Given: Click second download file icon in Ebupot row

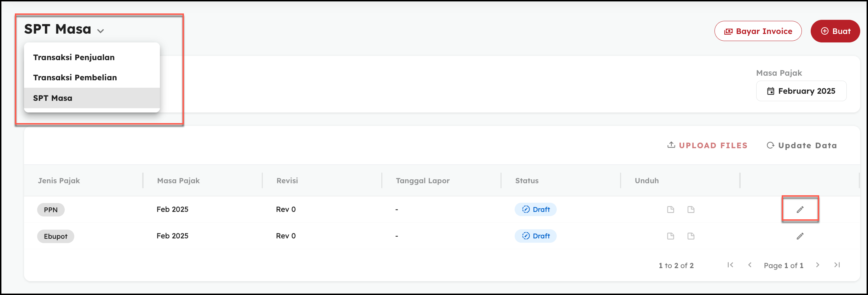Looking at the screenshot, I should 691,236.
